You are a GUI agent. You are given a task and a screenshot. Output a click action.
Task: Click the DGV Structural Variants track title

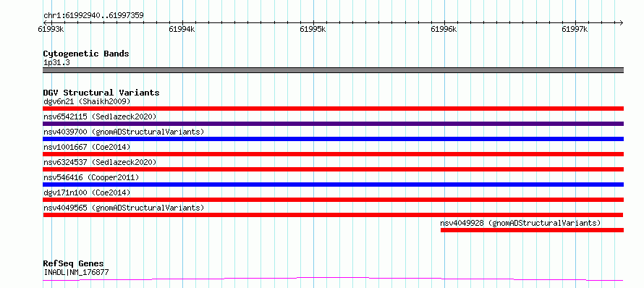[x=101, y=93]
